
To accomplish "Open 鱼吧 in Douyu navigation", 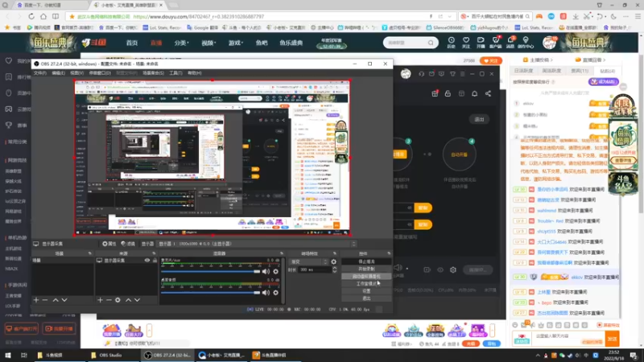I will [262, 43].
